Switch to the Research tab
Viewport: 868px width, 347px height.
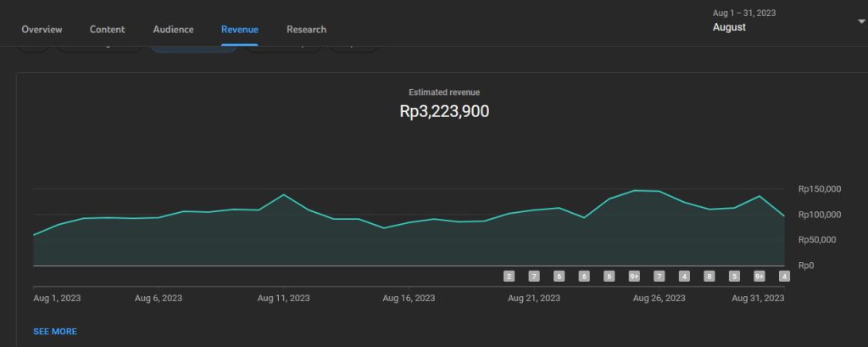click(x=306, y=30)
